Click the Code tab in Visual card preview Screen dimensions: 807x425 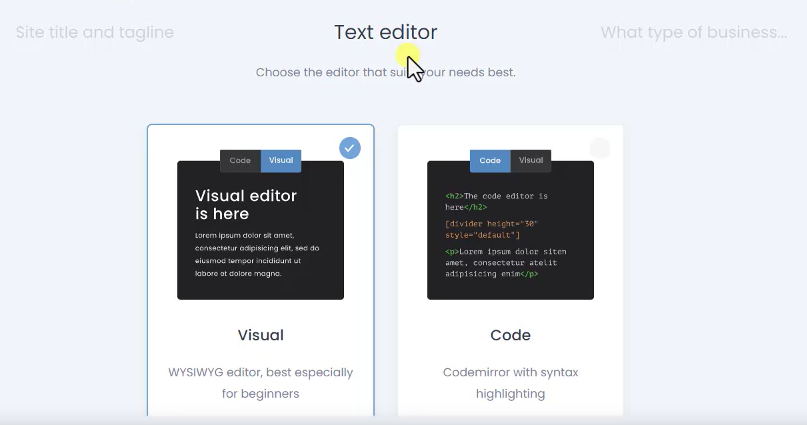(240, 161)
